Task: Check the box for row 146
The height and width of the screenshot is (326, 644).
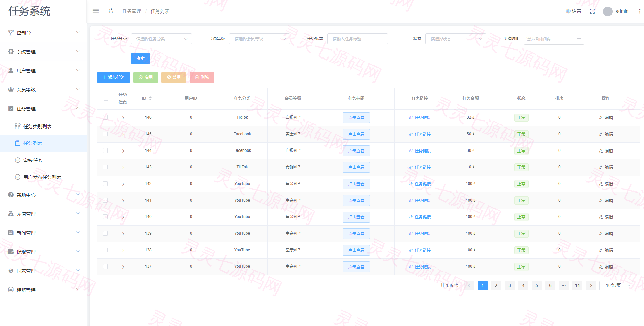Action: click(x=105, y=117)
